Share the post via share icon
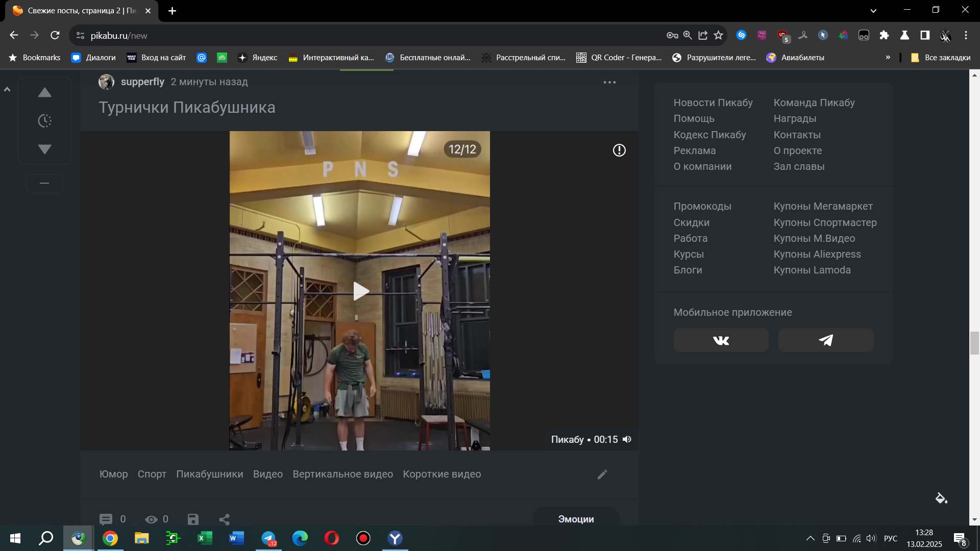The height and width of the screenshot is (551, 980). click(224, 519)
